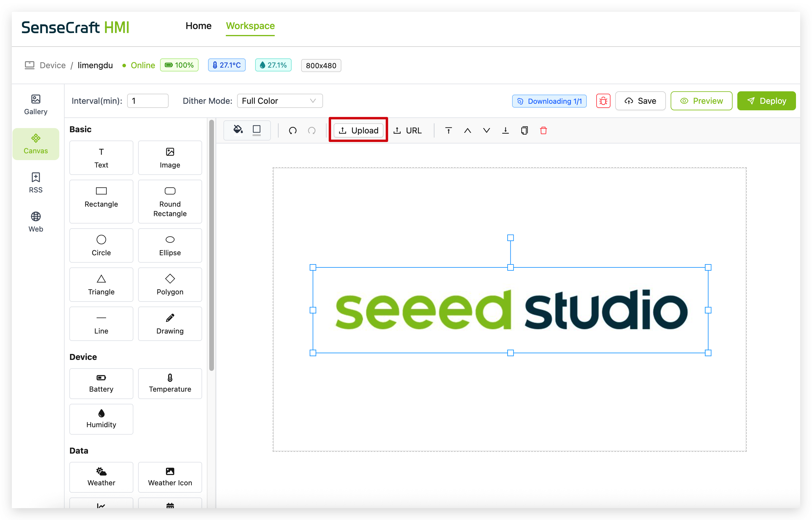Add a Rectangle shape
This screenshot has width=812, height=520.
pos(101,201)
